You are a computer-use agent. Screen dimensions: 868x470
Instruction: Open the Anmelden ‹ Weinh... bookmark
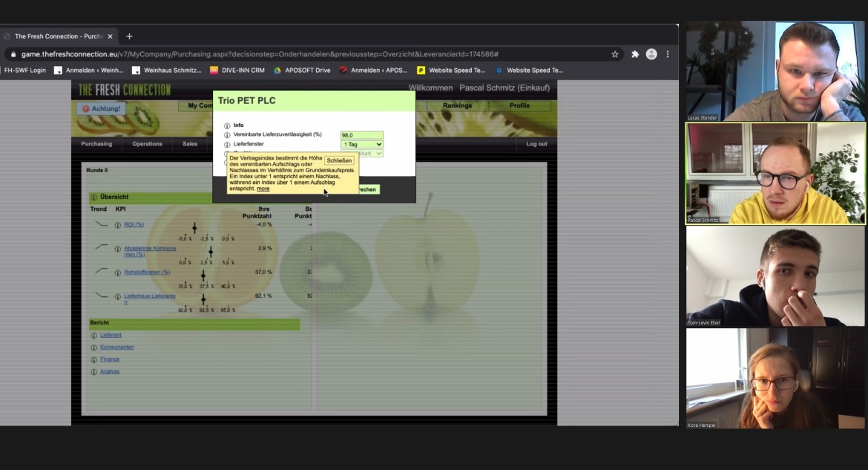tap(88, 71)
